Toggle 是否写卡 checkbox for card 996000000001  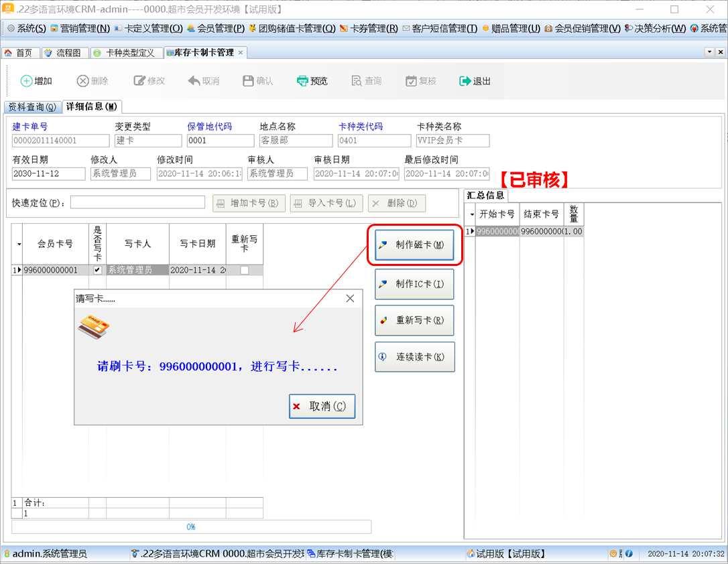point(97,270)
